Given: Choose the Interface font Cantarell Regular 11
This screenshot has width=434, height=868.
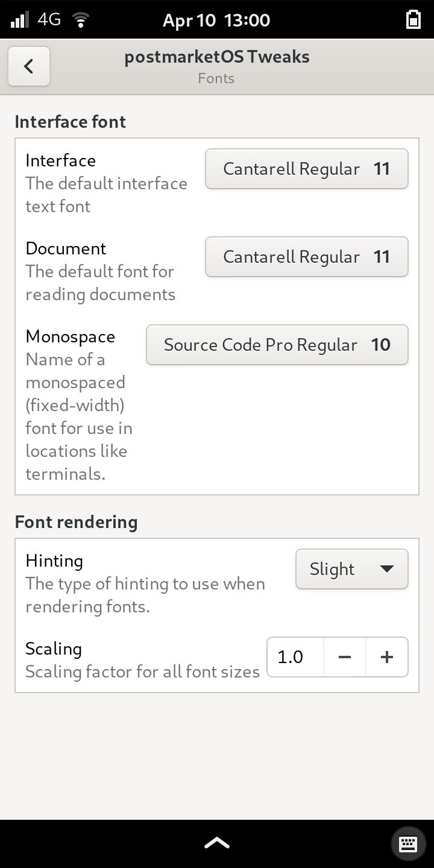Looking at the screenshot, I should pyautogui.click(x=306, y=169).
